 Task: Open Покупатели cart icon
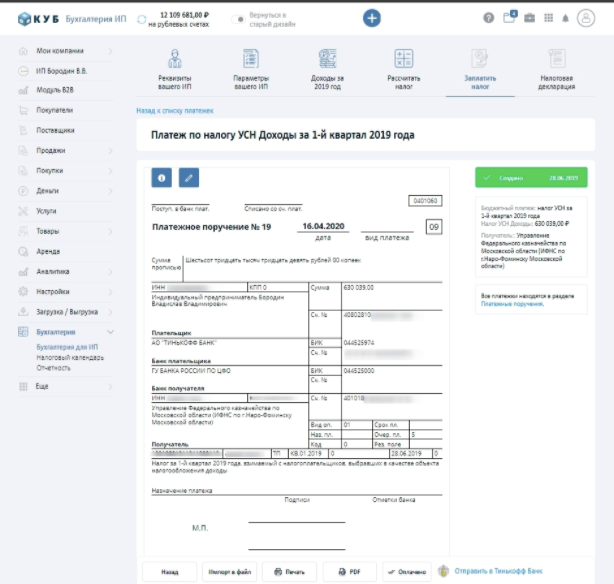point(23,110)
